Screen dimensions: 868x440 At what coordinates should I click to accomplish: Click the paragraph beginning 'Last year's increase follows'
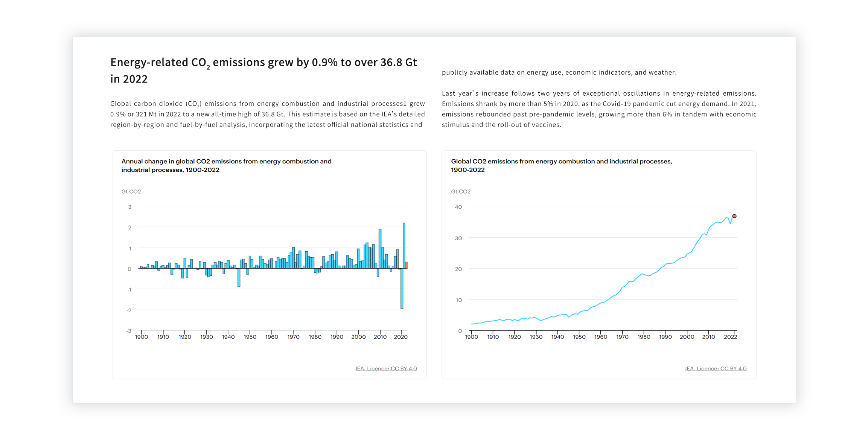click(x=599, y=109)
